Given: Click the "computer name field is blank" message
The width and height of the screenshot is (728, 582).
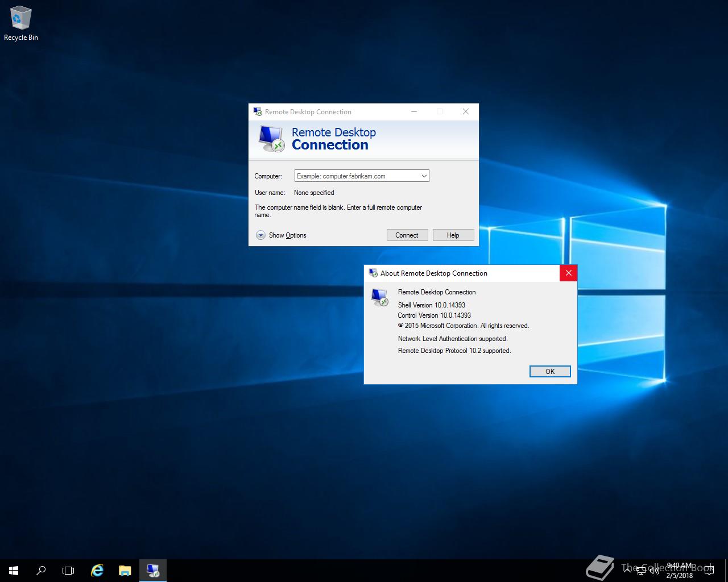Looking at the screenshot, I should click(338, 211).
